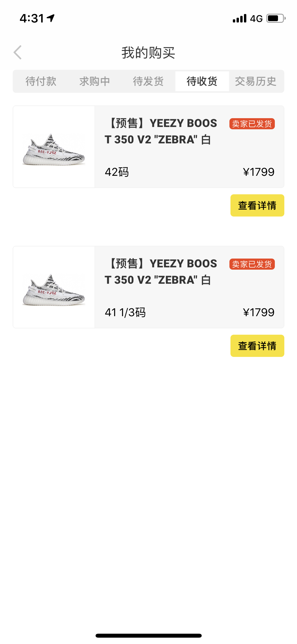Open the first YEEZY BOOST 350 title

click(x=161, y=131)
